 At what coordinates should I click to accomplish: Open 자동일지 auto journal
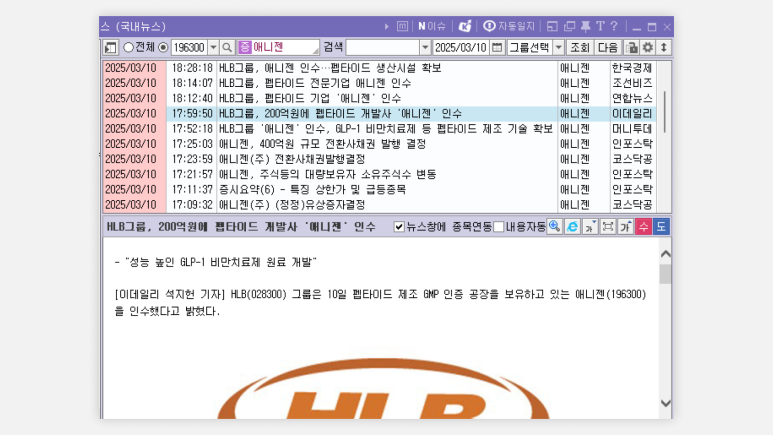click(509, 26)
